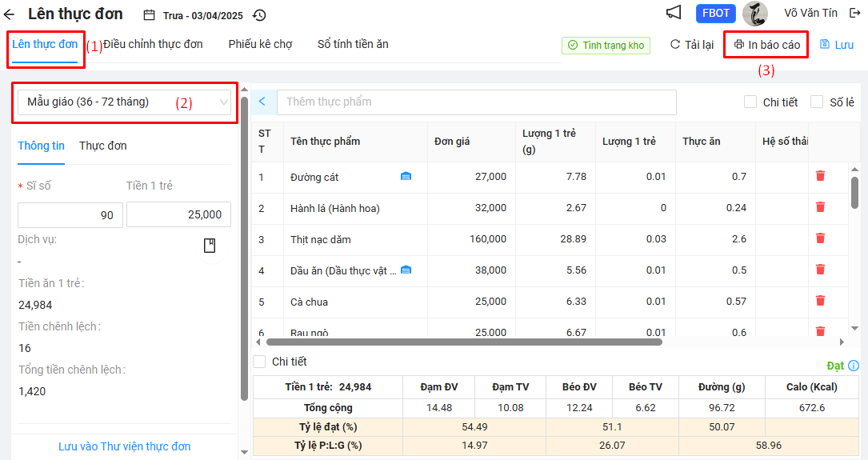Click the blue warehouse icon beside Đường cát
Viewport: 868px width, 460px height.
click(x=406, y=176)
